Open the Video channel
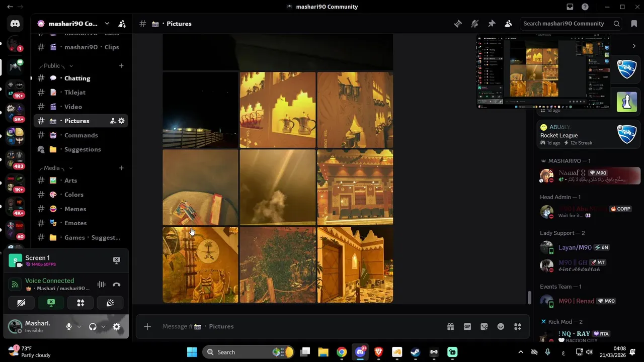This screenshot has height=362, width=644. [80, 107]
